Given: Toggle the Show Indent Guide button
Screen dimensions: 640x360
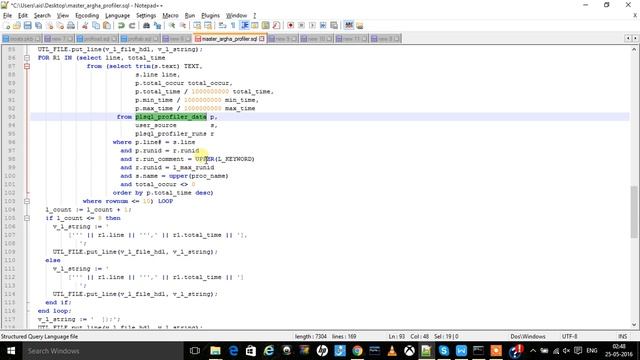Looking at the screenshot, I should (244, 25).
